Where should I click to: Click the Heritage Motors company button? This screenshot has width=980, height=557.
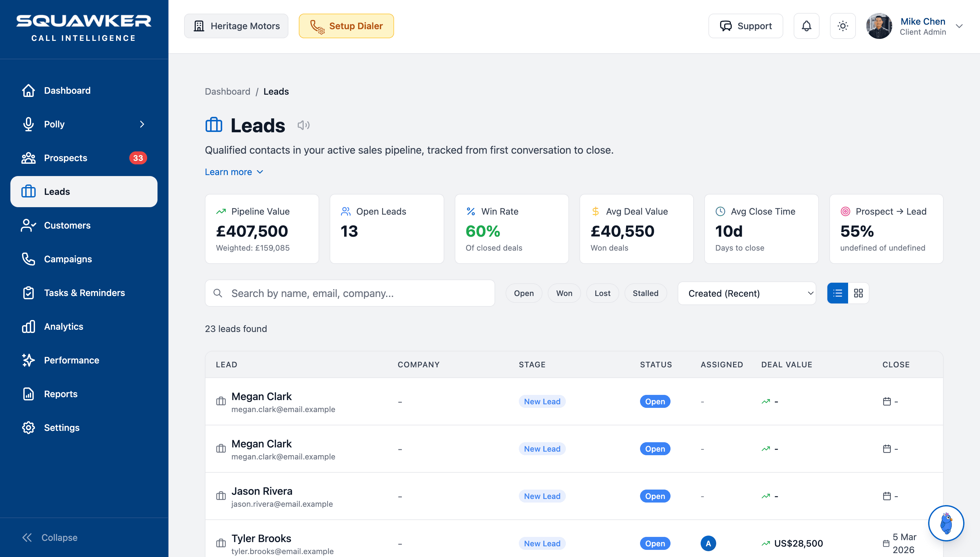236,26
